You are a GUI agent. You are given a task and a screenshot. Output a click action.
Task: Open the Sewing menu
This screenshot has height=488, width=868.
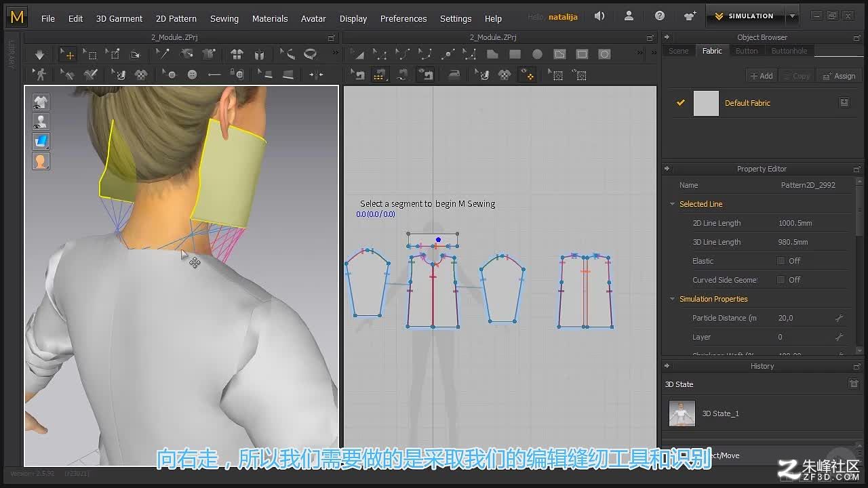[224, 18]
